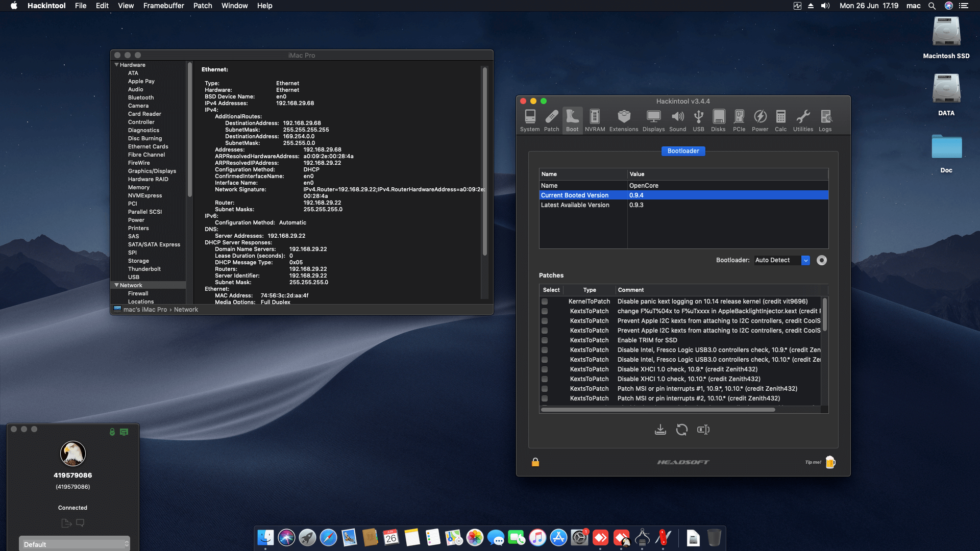This screenshot has height=551, width=980.
Task: Select the Current Booted Version row
Action: click(x=683, y=195)
